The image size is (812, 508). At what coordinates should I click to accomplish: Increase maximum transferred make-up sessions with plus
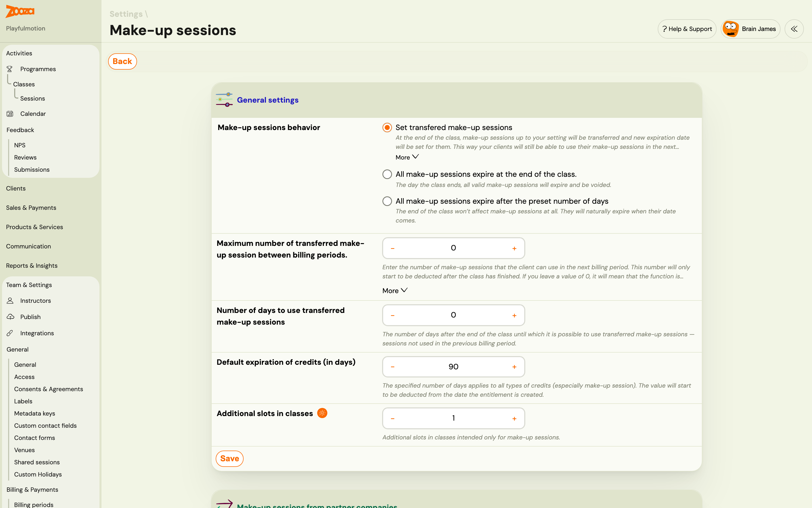514,248
